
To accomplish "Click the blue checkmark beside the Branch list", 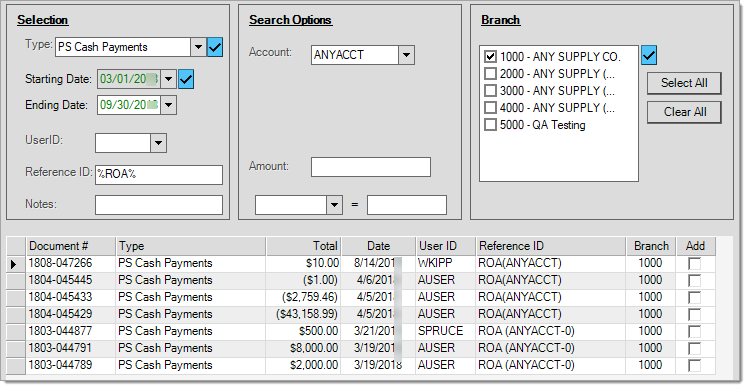I will (649, 55).
